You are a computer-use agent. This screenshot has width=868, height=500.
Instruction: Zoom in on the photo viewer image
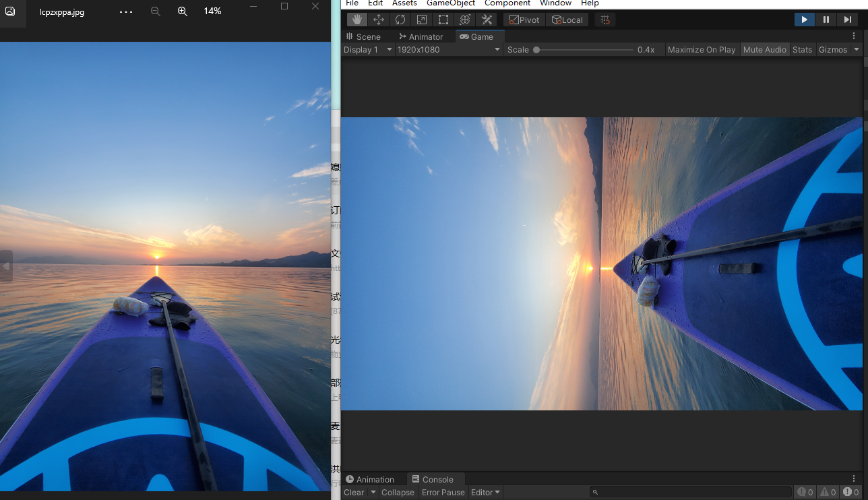click(183, 11)
